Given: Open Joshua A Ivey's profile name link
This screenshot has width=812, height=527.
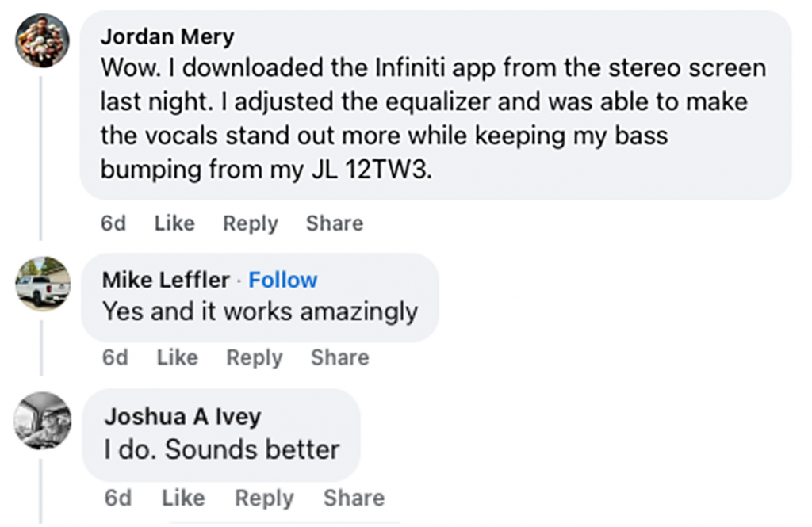Looking at the screenshot, I should click(x=182, y=417).
